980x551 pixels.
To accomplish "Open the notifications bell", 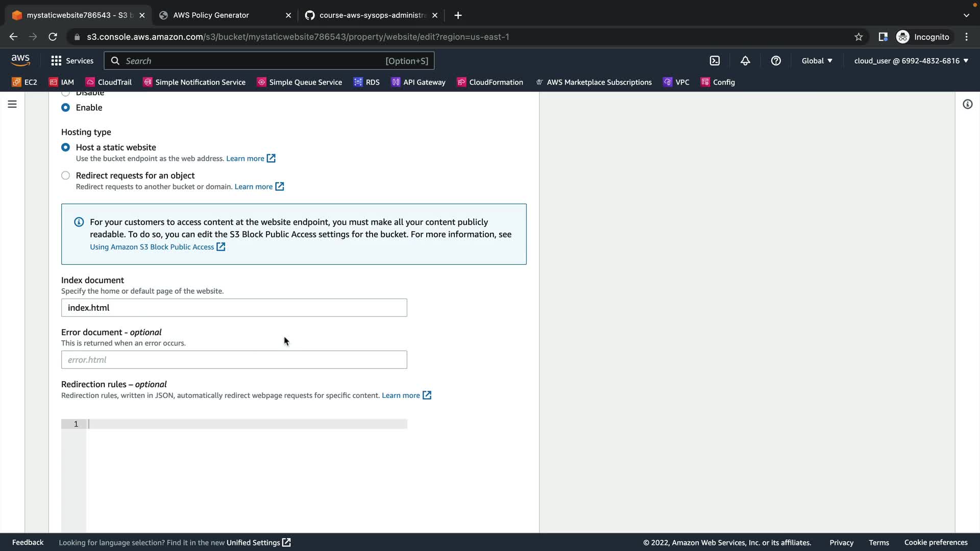I will pyautogui.click(x=745, y=61).
